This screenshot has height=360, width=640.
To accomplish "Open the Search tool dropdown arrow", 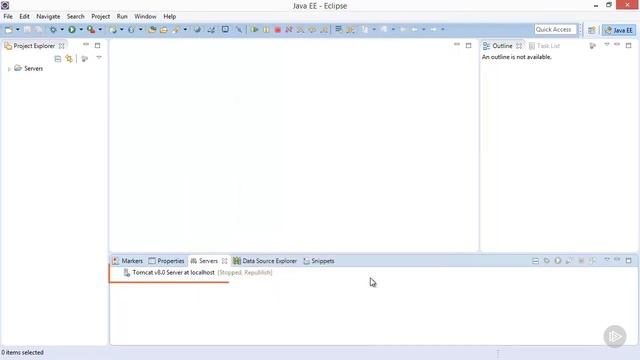I will 185,29.
